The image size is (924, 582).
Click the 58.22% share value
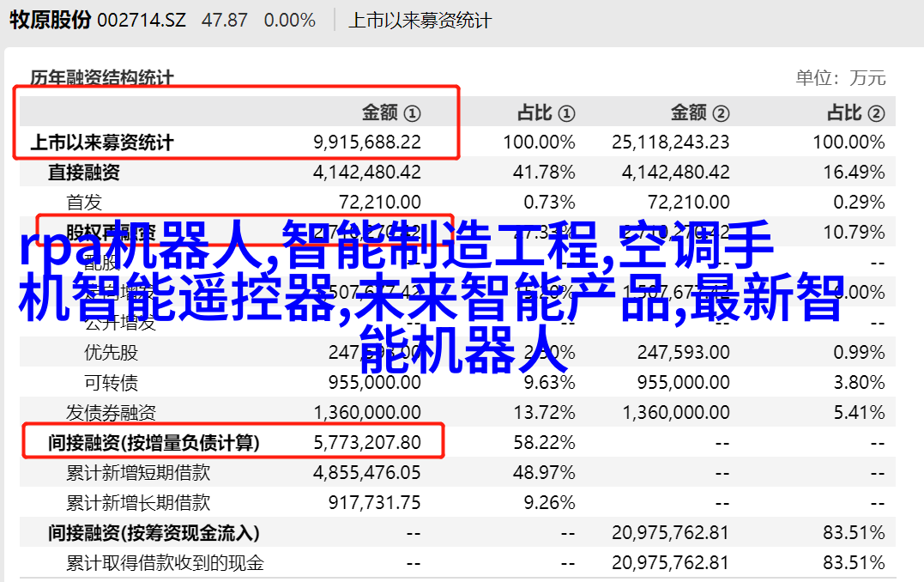pos(544,443)
